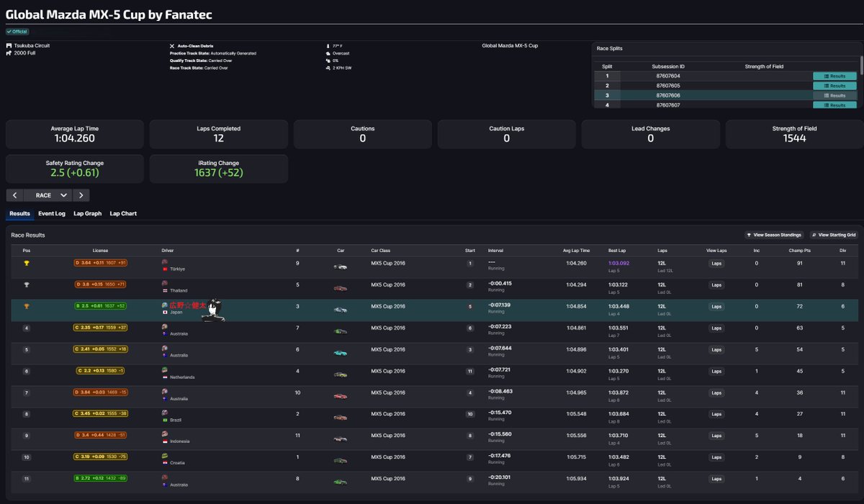Click the 2000 Full layout icon
This screenshot has height=504, width=864.
coord(9,53)
